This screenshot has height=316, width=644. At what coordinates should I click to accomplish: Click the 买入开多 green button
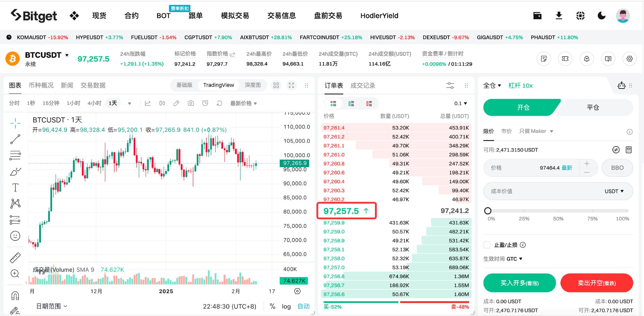tap(520, 283)
